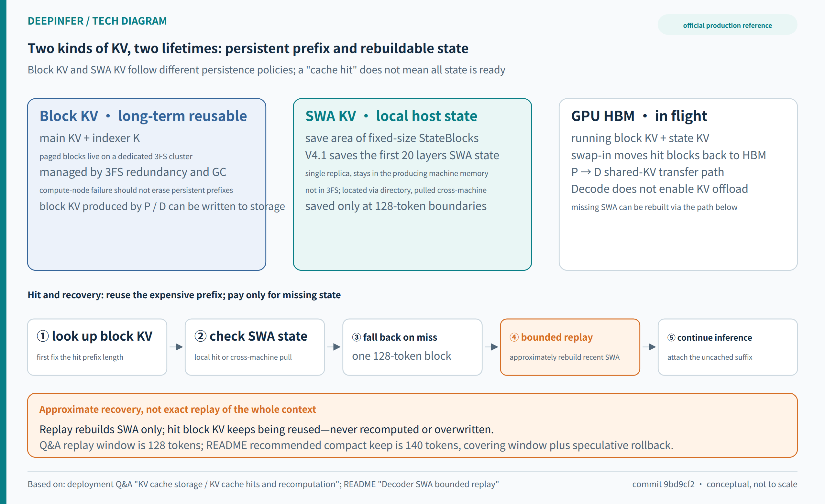Click 'local hit or cross-machine pull' caption
This screenshot has width=825, height=504.
click(x=243, y=357)
